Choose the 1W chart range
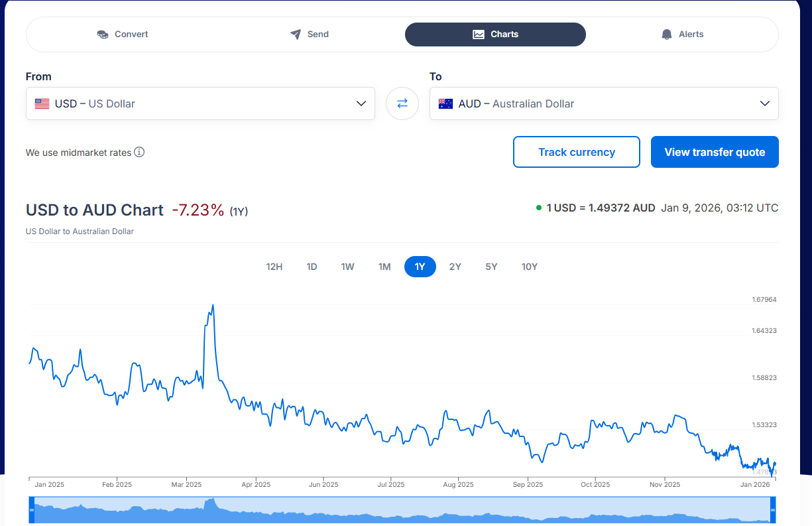The width and height of the screenshot is (812, 526). click(x=348, y=267)
